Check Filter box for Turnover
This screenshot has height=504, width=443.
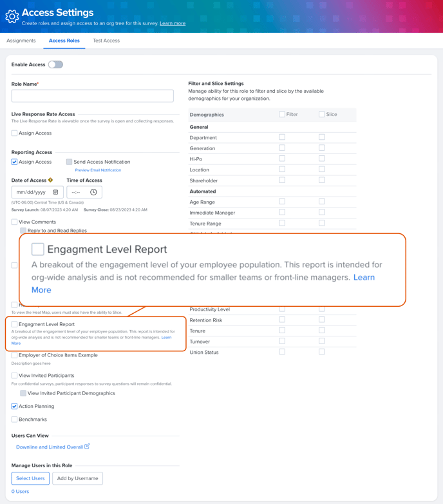click(x=282, y=341)
